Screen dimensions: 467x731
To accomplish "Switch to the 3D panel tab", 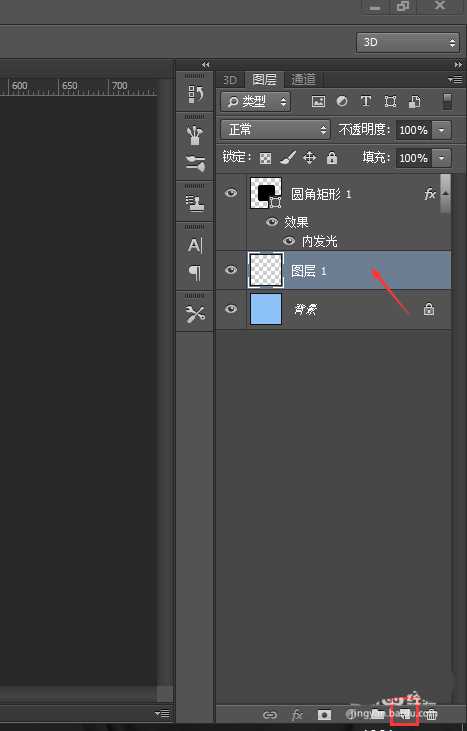I will (x=230, y=80).
